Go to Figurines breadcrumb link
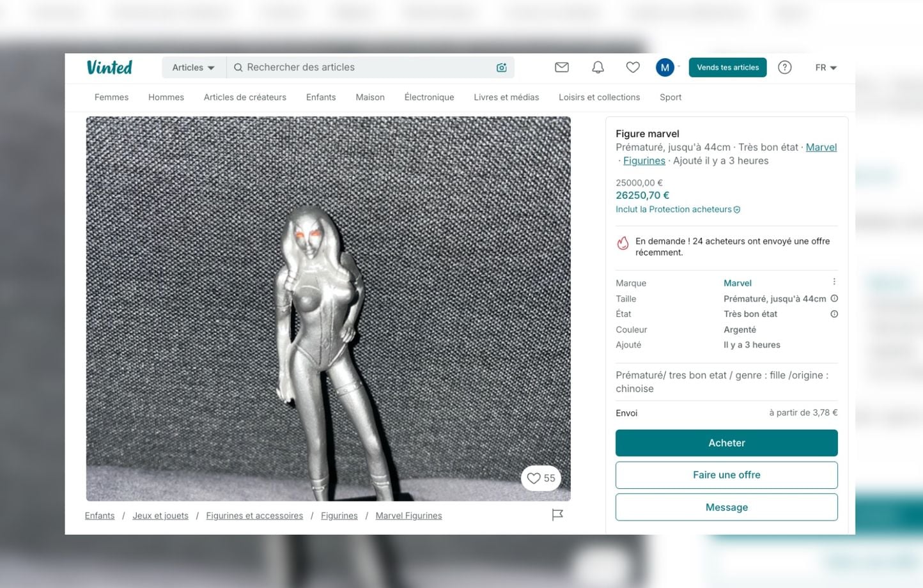 coord(339,516)
